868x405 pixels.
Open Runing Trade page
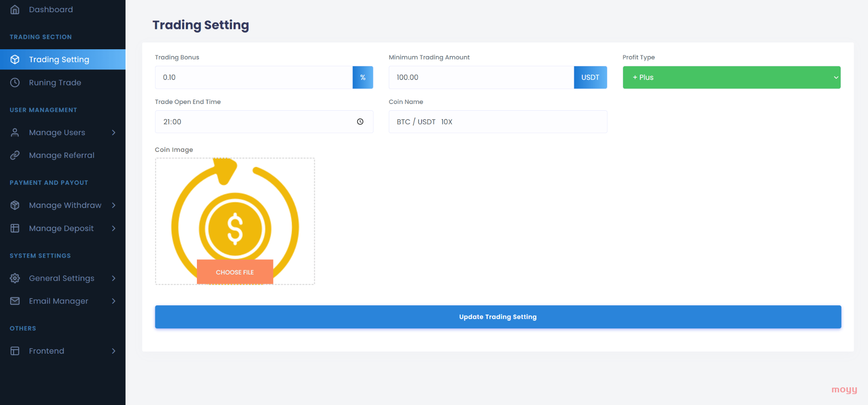55,83
